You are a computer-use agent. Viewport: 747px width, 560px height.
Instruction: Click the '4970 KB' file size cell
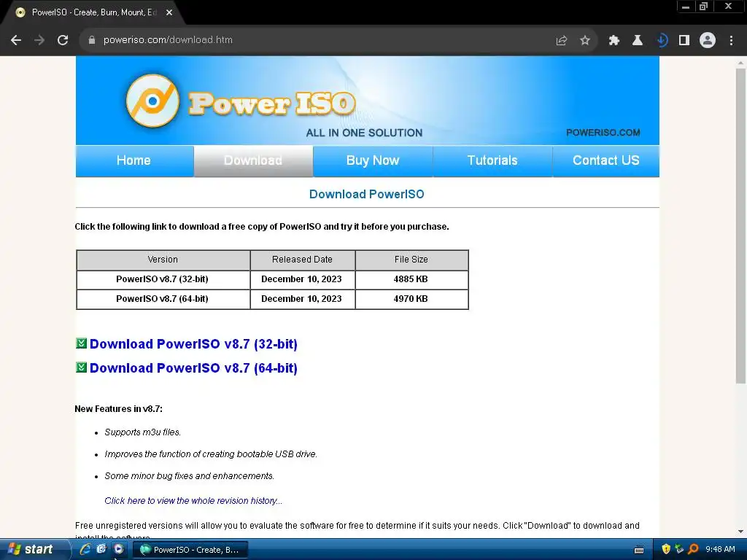pos(411,299)
